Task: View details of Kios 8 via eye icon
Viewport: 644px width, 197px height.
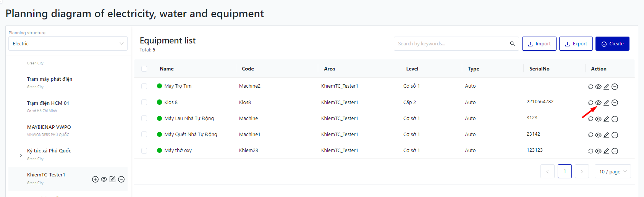Action: coord(599,103)
